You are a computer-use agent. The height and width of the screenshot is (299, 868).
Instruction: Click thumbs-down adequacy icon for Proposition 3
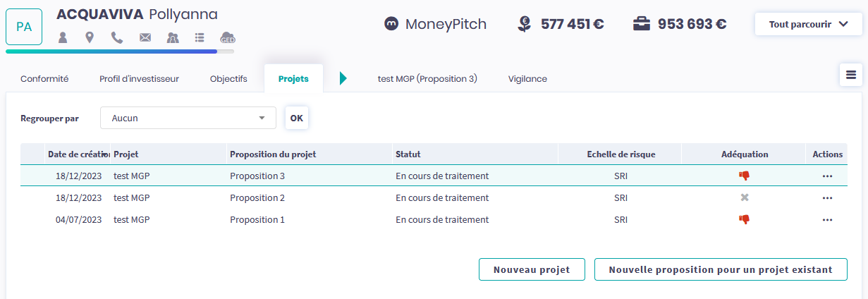[744, 176]
